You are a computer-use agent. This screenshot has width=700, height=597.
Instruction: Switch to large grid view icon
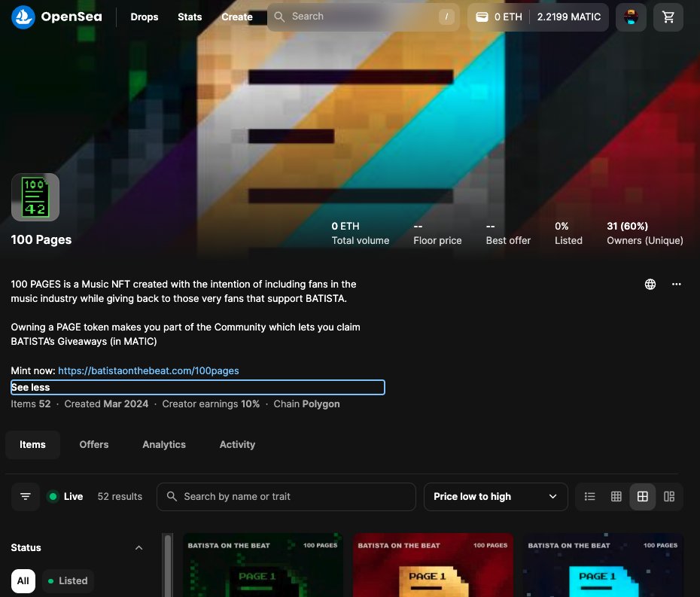pos(642,497)
